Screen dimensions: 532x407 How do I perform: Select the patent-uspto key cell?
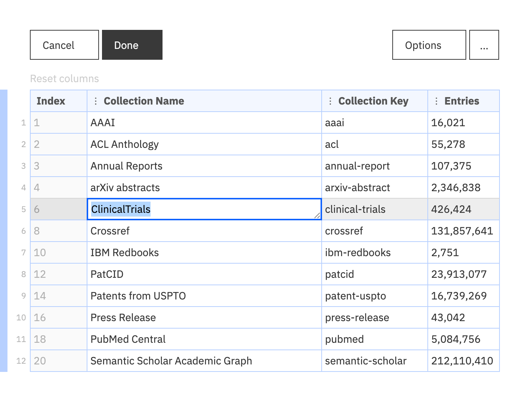[375, 296]
